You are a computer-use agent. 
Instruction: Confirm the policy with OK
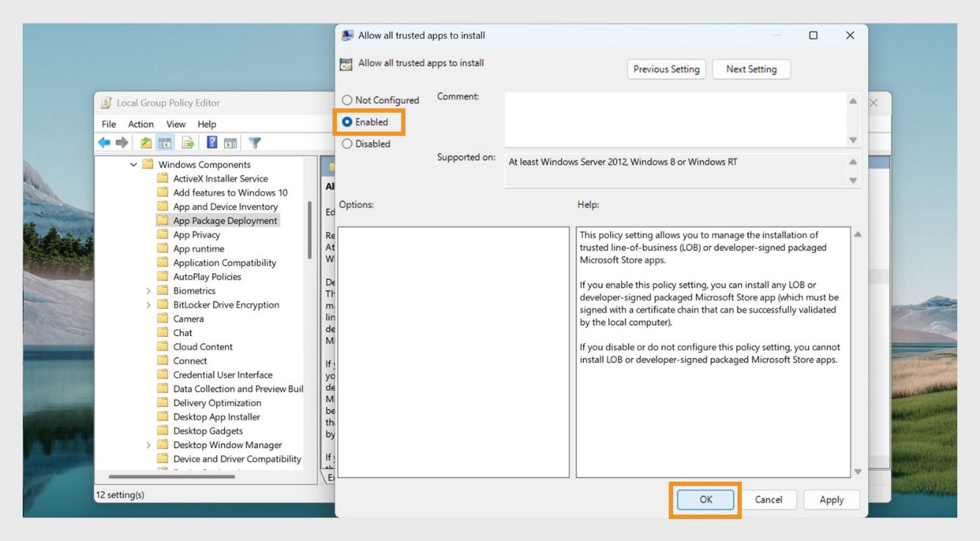(705, 500)
